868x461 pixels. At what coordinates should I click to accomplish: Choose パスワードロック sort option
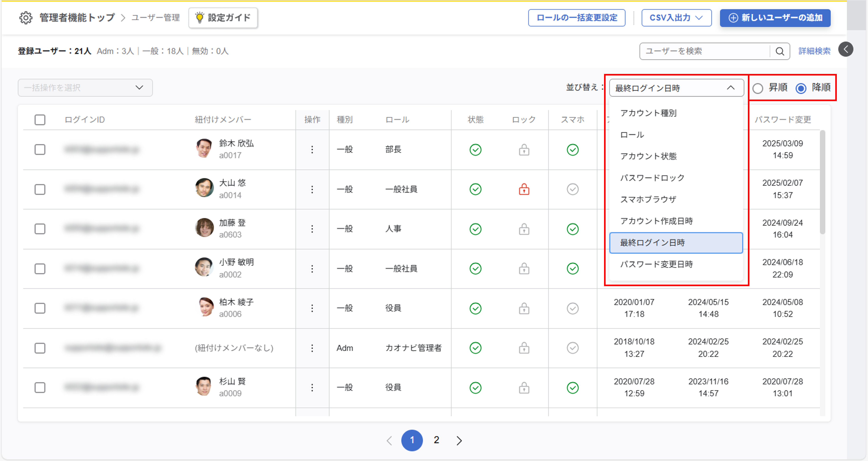[676, 178]
